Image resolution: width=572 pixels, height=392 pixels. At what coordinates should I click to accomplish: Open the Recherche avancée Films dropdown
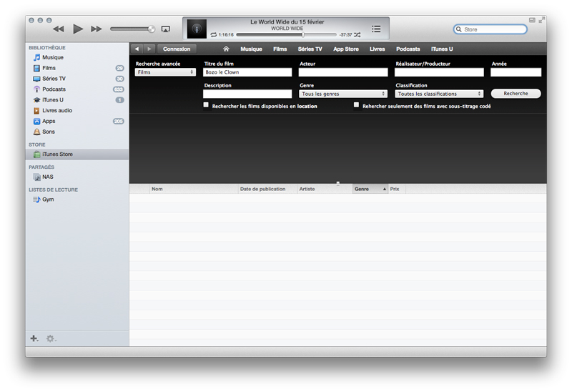[x=165, y=72]
